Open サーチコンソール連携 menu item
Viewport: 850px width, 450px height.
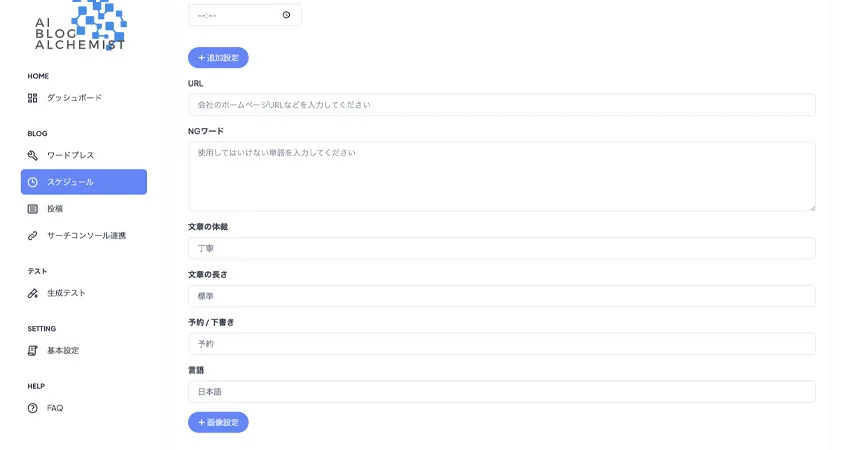click(x=86, y=236)
